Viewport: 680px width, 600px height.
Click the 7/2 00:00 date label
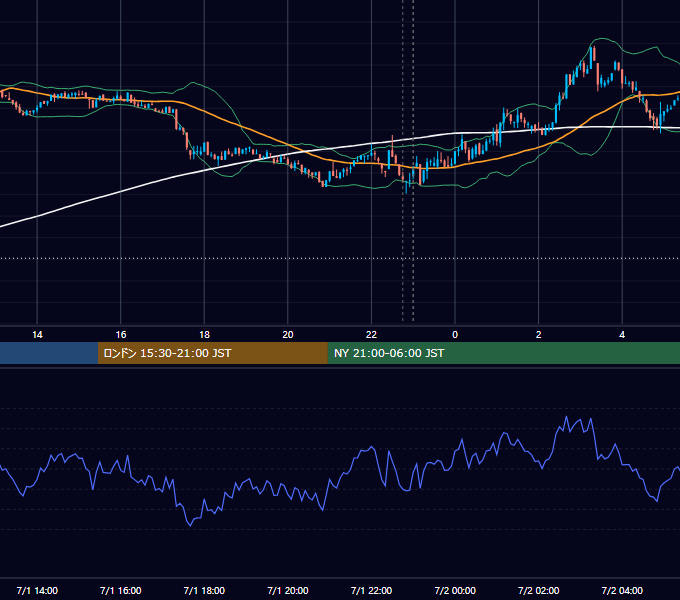[455, 590]
